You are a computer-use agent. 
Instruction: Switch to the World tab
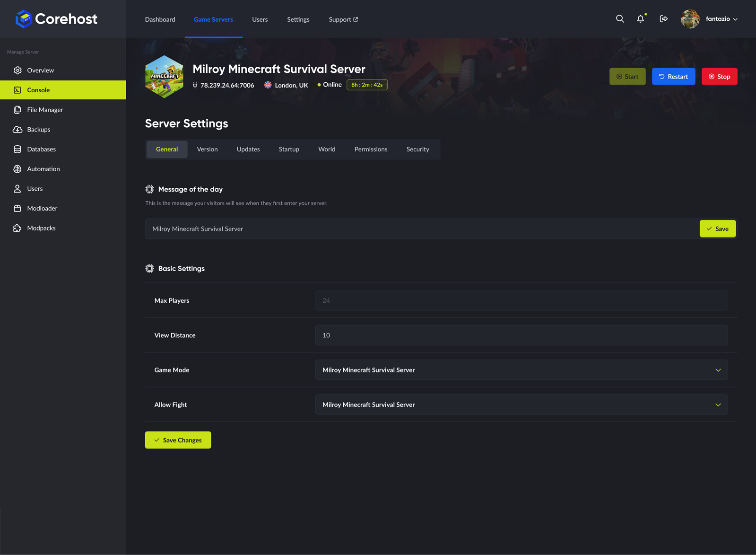pyautogui.click(x=327, y=149)
